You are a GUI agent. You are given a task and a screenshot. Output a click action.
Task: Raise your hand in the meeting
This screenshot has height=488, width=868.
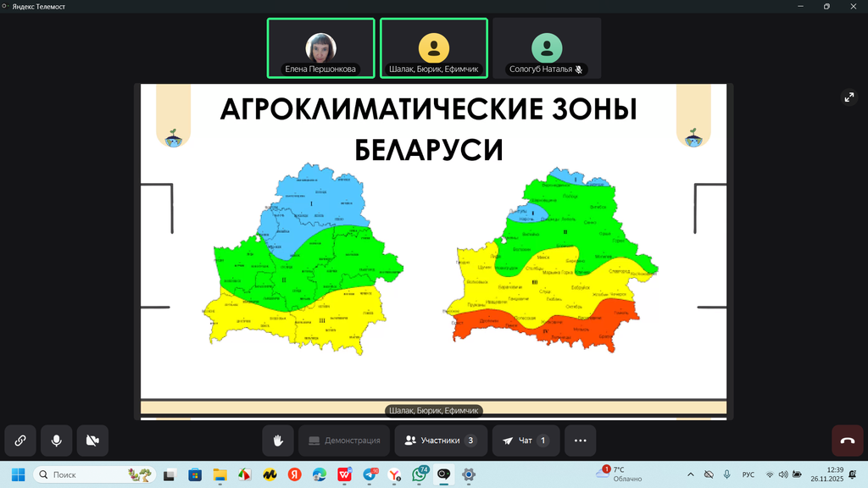277,441
